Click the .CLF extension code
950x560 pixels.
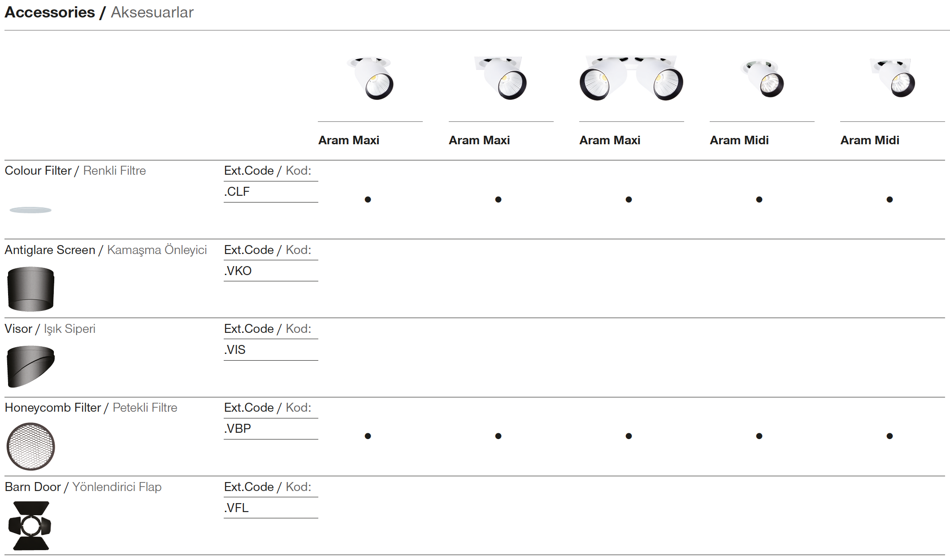[x=237, y=192]
